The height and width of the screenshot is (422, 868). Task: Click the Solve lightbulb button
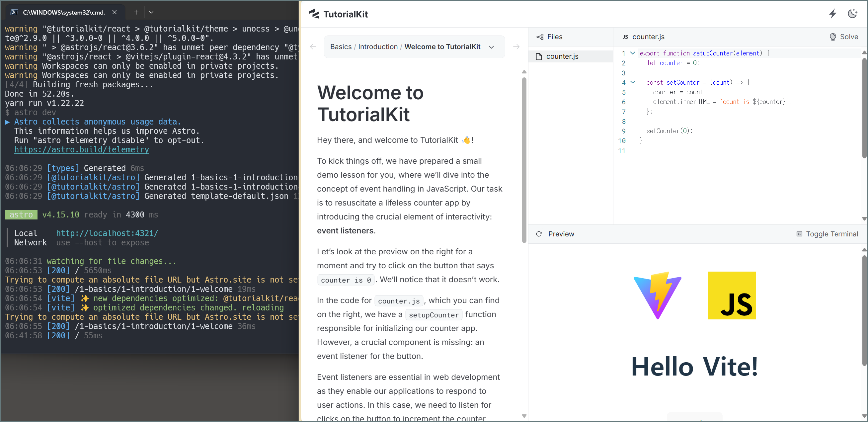pyautogui.click(x=843, y=37)
